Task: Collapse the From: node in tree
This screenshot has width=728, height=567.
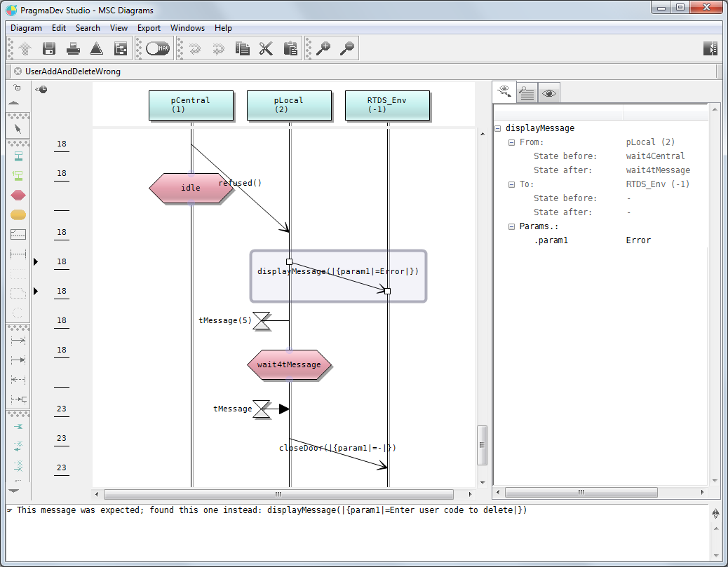Action: point(511,142)
